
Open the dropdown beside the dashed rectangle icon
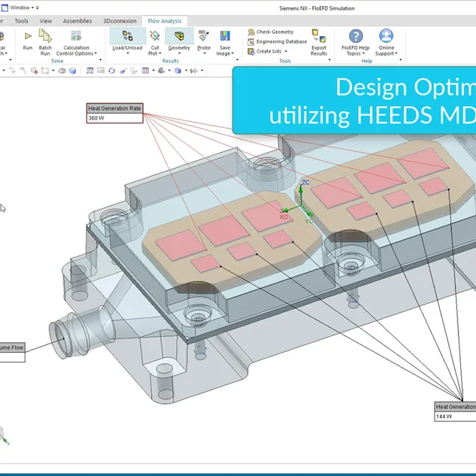pos(53,71)
